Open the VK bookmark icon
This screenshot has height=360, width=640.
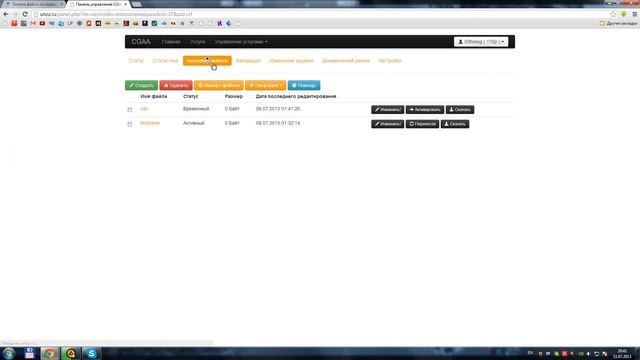pos(52,24)
